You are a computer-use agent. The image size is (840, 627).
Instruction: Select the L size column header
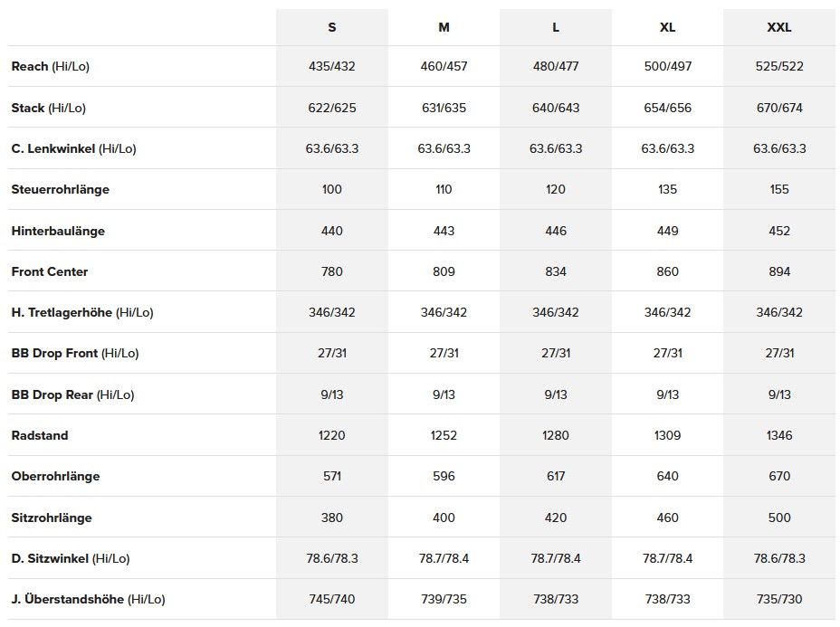556,27
